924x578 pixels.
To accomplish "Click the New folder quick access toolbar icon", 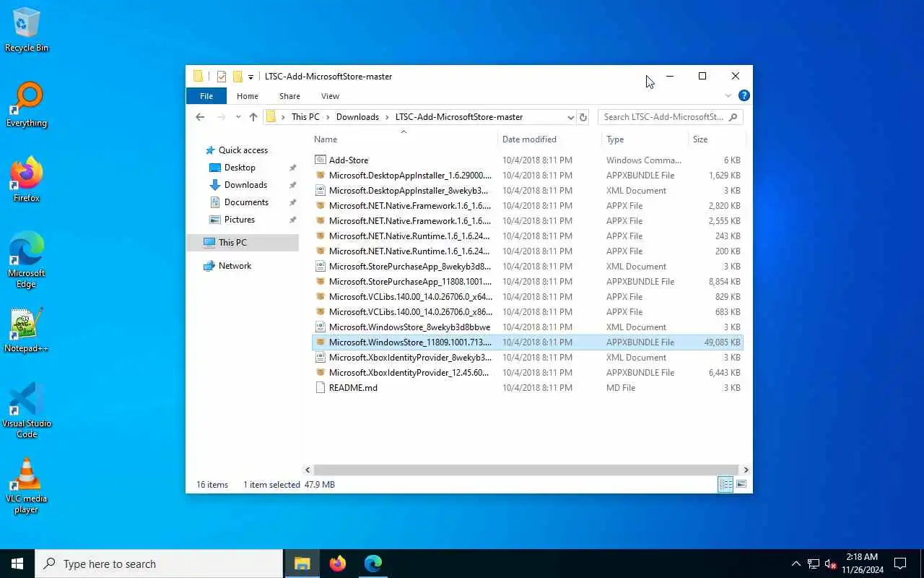I will pyautogui.click(x=237, y=77).
